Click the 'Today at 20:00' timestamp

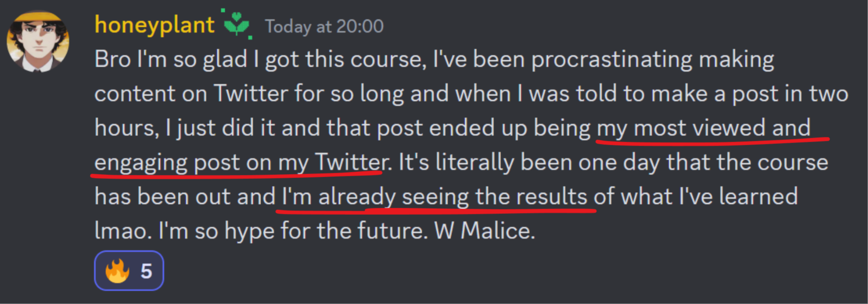click(x=324, y=26)
